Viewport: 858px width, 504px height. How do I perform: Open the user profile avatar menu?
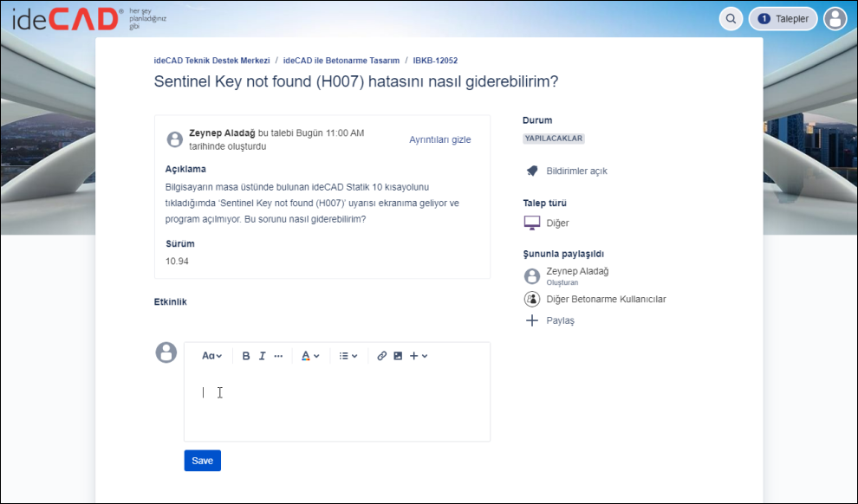(x=835, y=18)
